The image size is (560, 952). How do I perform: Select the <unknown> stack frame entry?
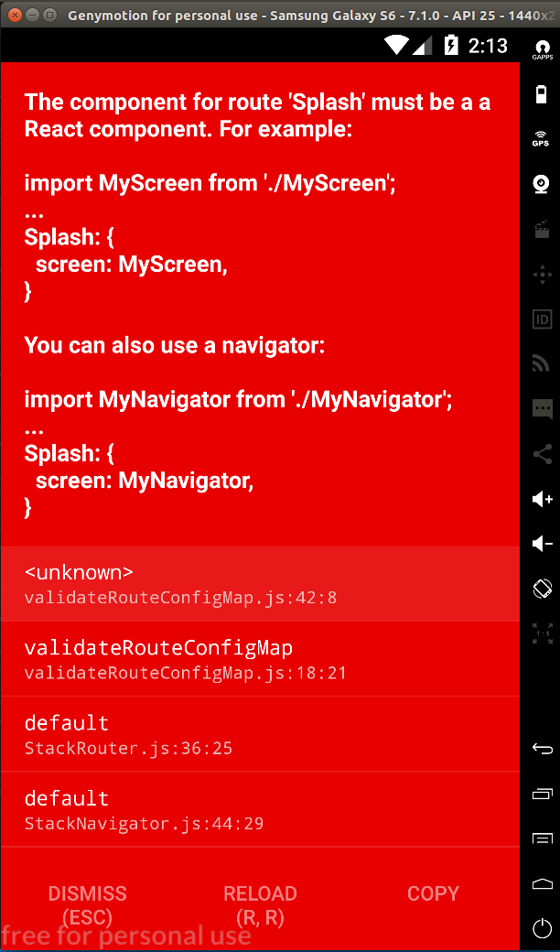coord(260,584)
